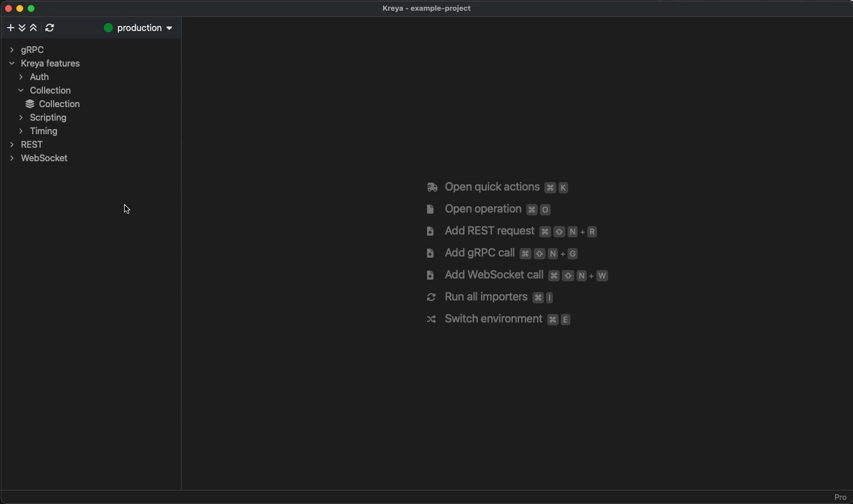The height and width of the screenshot is (504, 853).
Task: Collapse the Kreya features folder
Action: 12,63
